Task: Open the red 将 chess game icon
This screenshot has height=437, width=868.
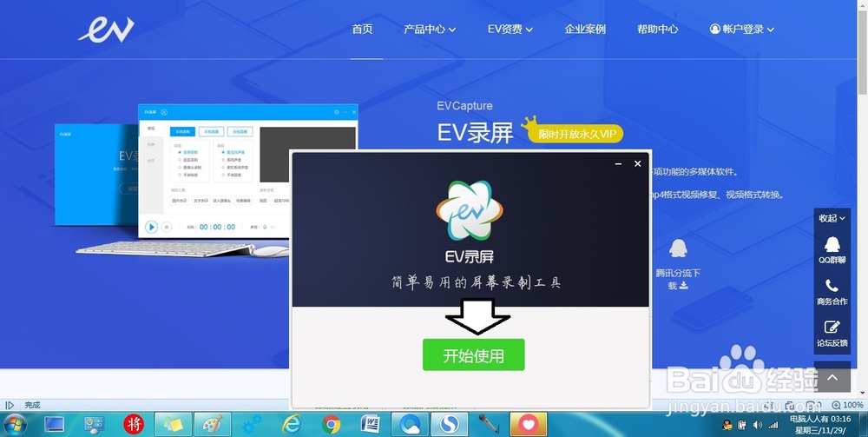Action: 134,425
